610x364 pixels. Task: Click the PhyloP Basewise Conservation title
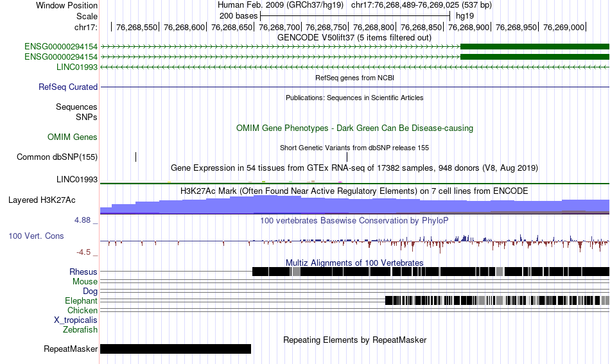tap(354, 220)
